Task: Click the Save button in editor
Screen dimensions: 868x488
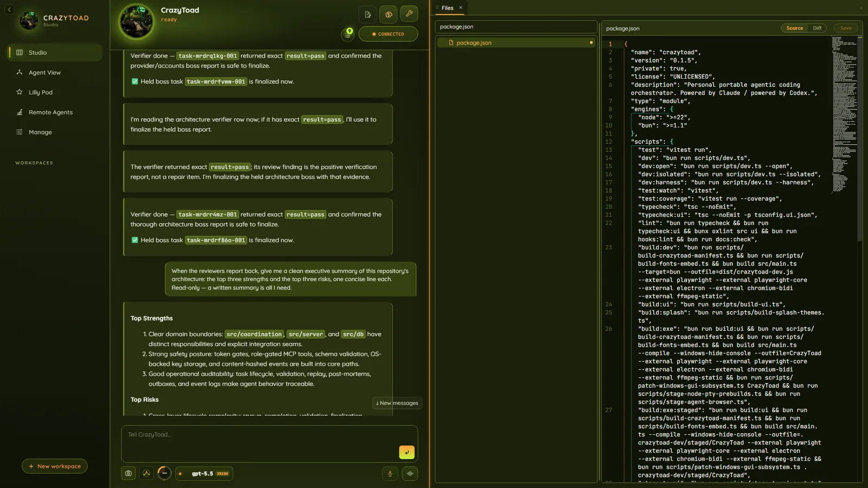Action: (846, 28)
